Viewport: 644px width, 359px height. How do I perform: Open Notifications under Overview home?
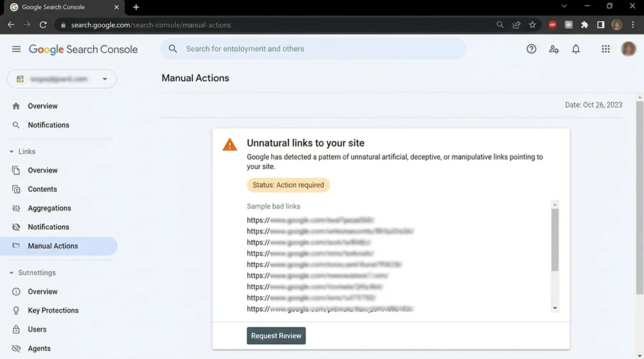(48, 125)
